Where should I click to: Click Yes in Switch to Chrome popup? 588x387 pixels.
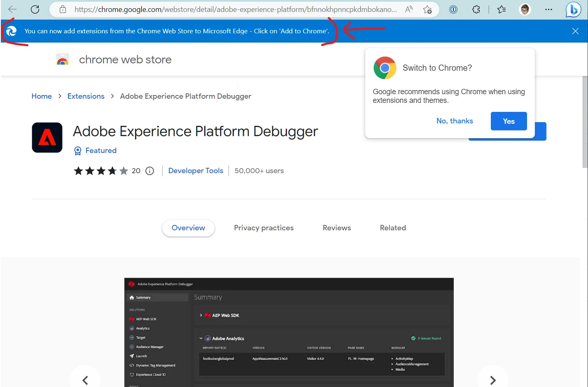pyautogui.click(x=509, y=121)
